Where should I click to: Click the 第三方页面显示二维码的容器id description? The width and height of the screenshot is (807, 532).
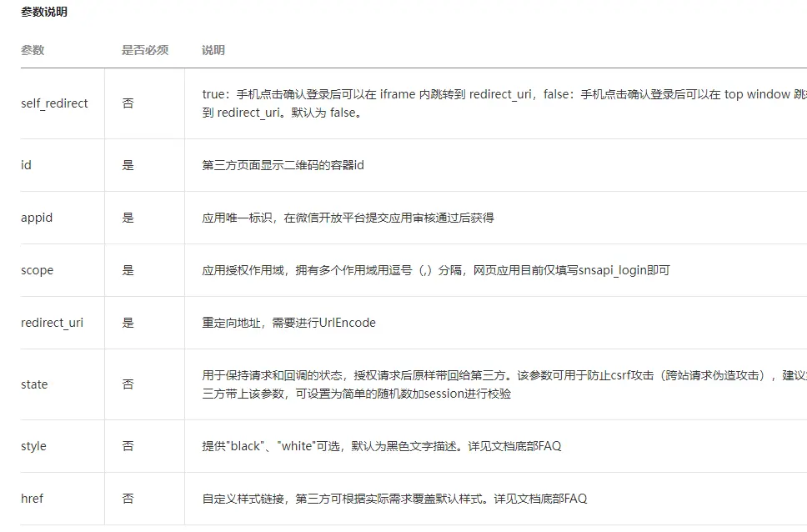283,165
